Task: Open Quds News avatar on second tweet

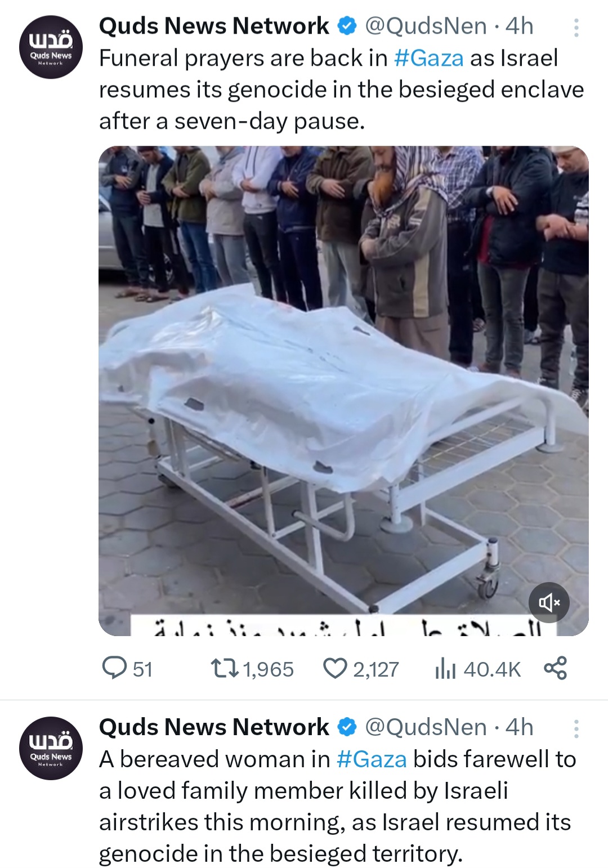Action: point(51,748)
